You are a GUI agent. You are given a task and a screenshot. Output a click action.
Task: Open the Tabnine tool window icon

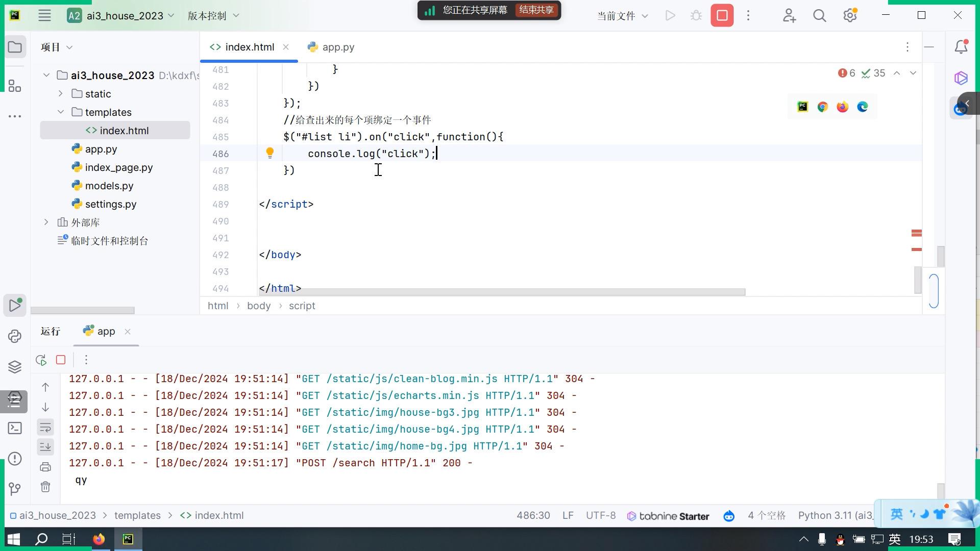(x=961, y=78)
